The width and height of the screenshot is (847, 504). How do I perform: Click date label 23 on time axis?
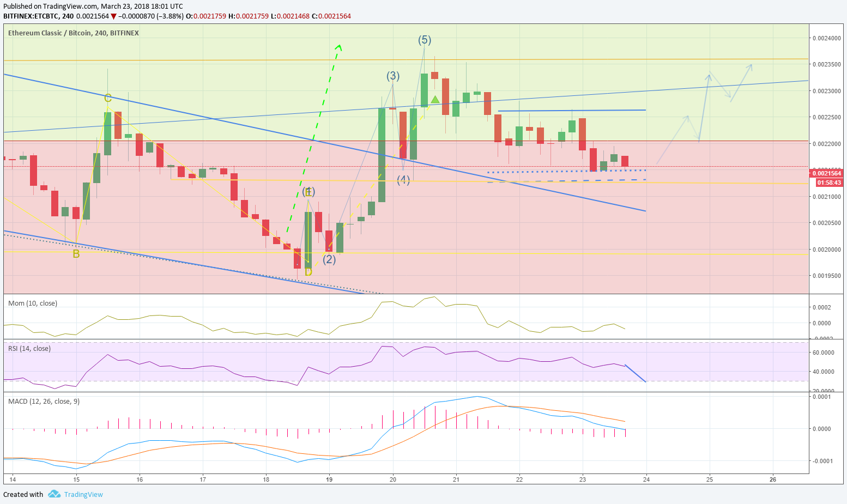[x=583, y=479]
